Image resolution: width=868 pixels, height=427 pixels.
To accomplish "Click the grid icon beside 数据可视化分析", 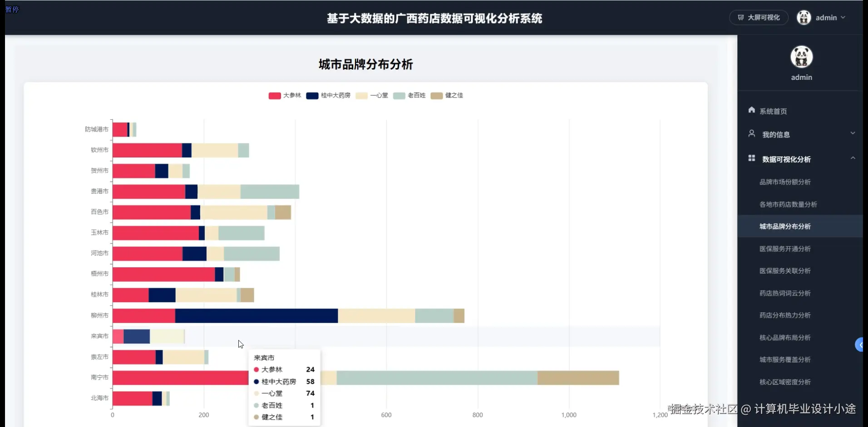I will click(752, 158).
